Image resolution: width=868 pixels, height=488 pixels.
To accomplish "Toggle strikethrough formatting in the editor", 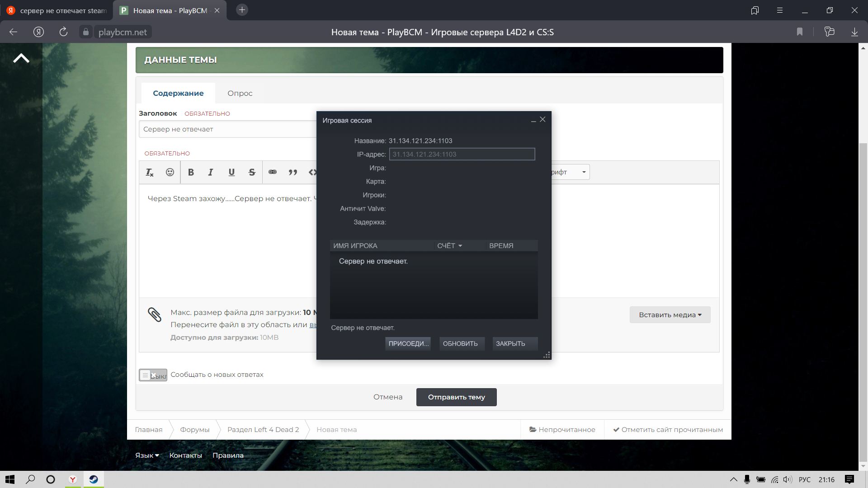I will pyautogui.click(x=252, y=172).
